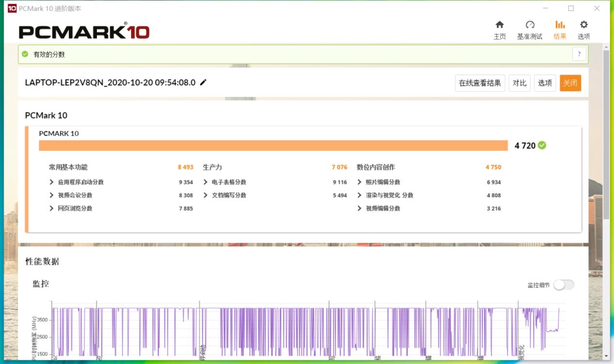Image resolution: width=614 pixels, height=364 pixels.
Task: Click the orange PCMark 10 score bar
Action: pos(273,145)
